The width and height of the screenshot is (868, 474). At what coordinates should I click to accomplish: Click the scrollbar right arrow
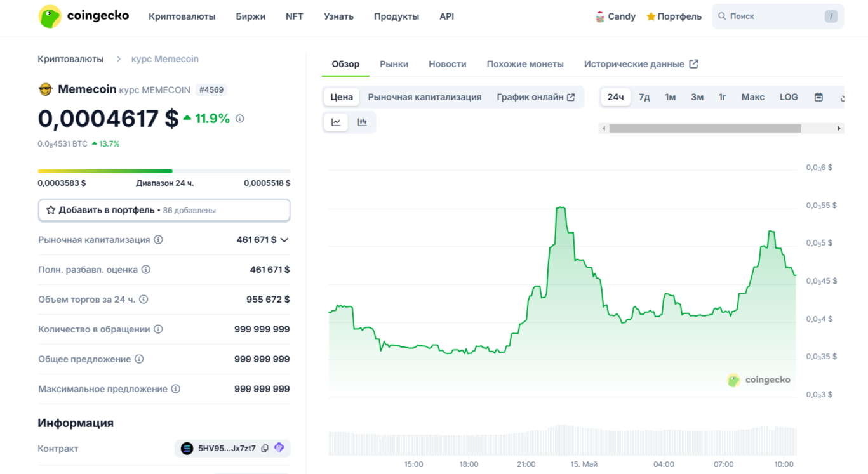[839, 128]
